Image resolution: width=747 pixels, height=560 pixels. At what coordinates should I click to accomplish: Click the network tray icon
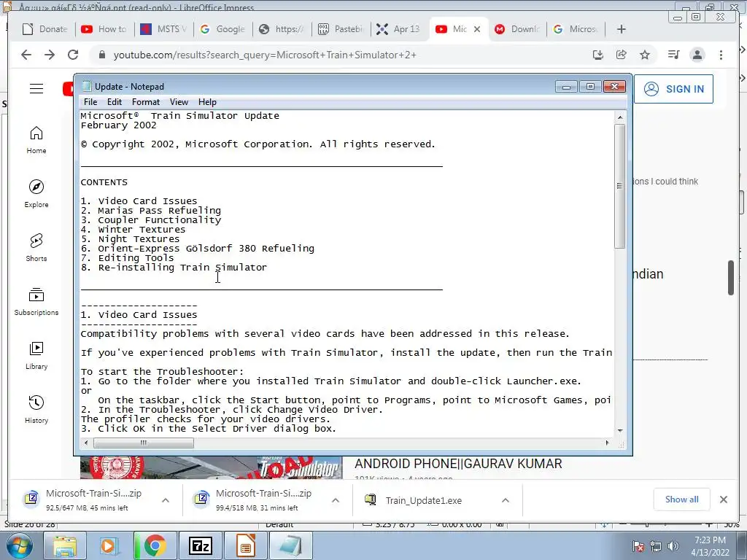click(656, 546)
